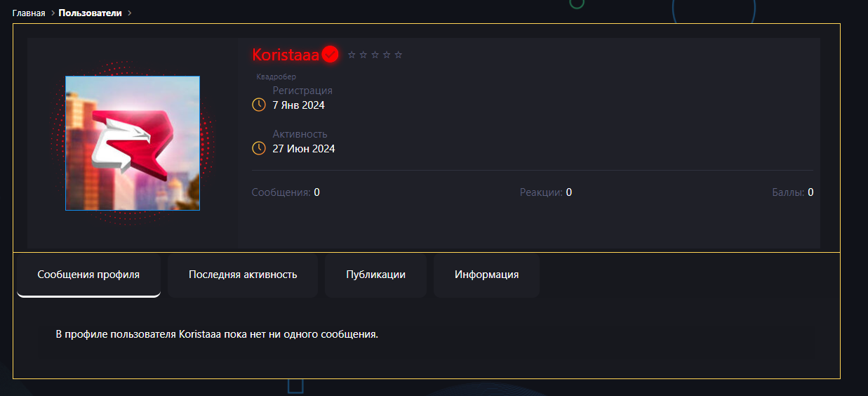Click the Реакции count value
The width and height of the screenshot is (868, 396).
[x=569, y=192]
